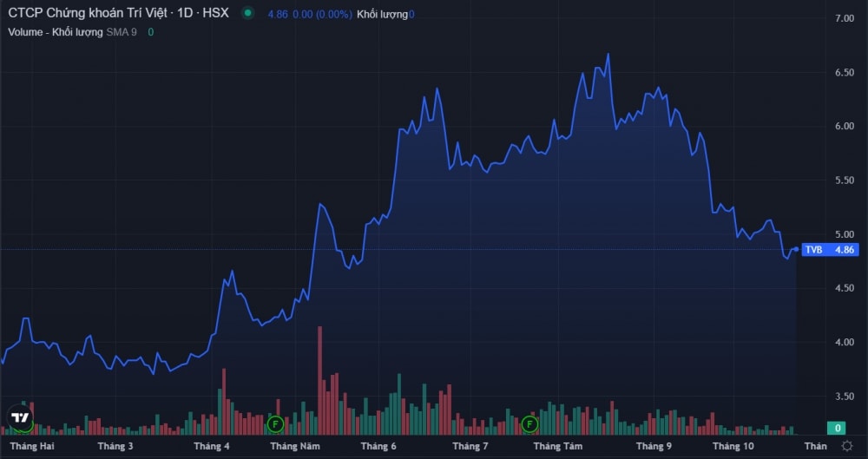Click the TVB 4.86 price label
This screenshot has width=868, height=459.
tap(830, 250)
